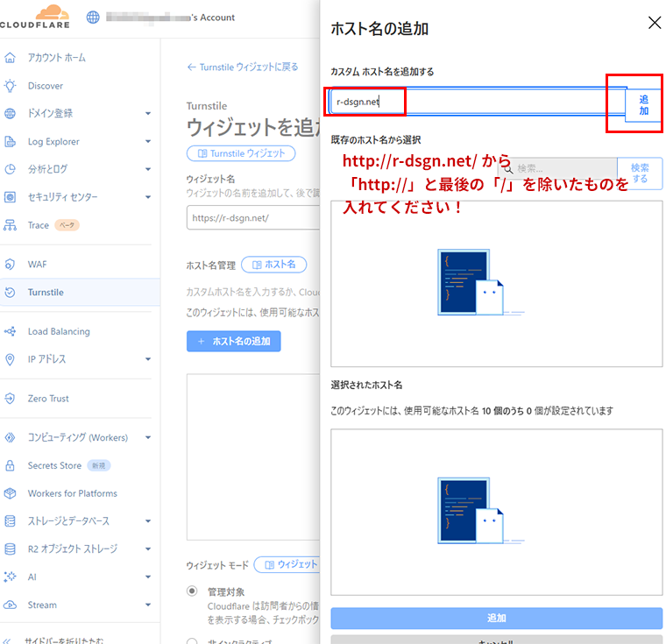Click the IP アドレス pin icon
This screenshot has height=644, width=666.
[11, 359]
